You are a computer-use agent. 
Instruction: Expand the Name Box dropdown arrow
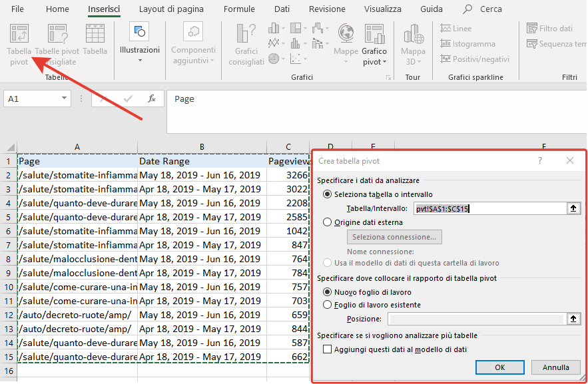65,98
